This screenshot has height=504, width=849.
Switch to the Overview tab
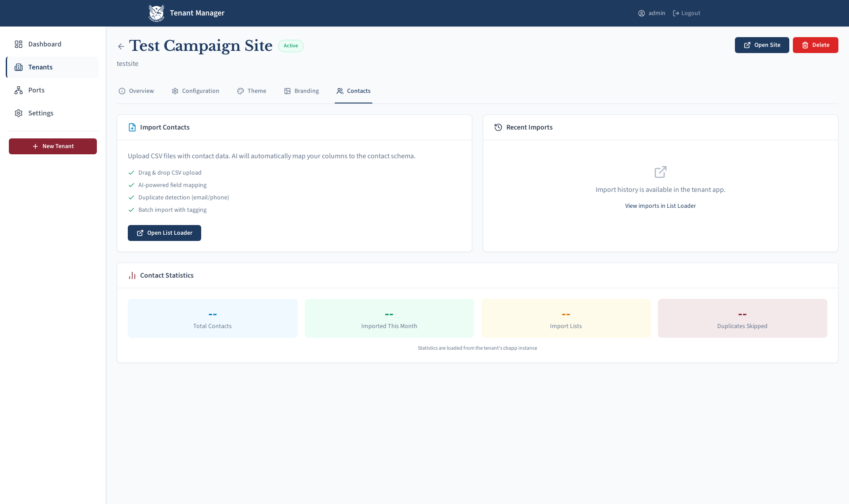click(136, 91)
